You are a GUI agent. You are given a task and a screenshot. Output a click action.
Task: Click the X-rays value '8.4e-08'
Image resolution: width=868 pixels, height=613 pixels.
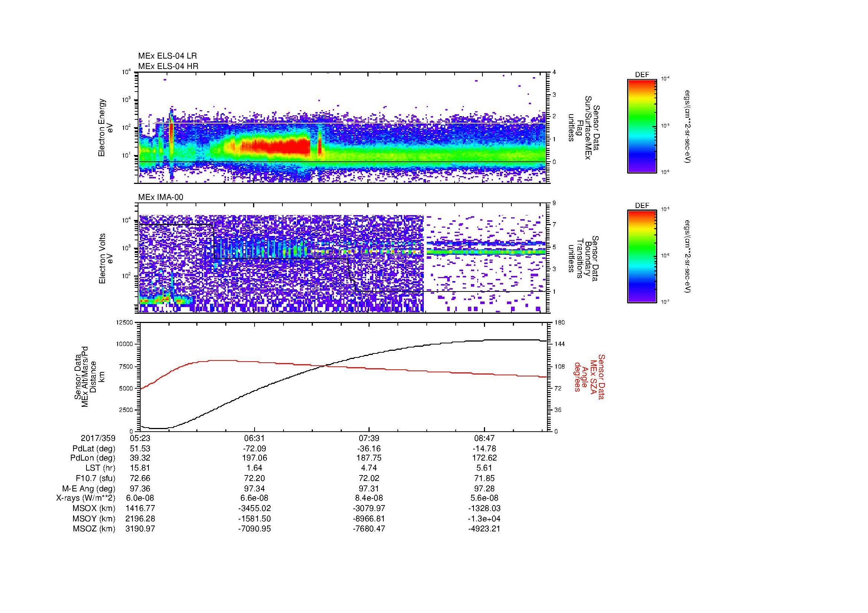point(369,498)
